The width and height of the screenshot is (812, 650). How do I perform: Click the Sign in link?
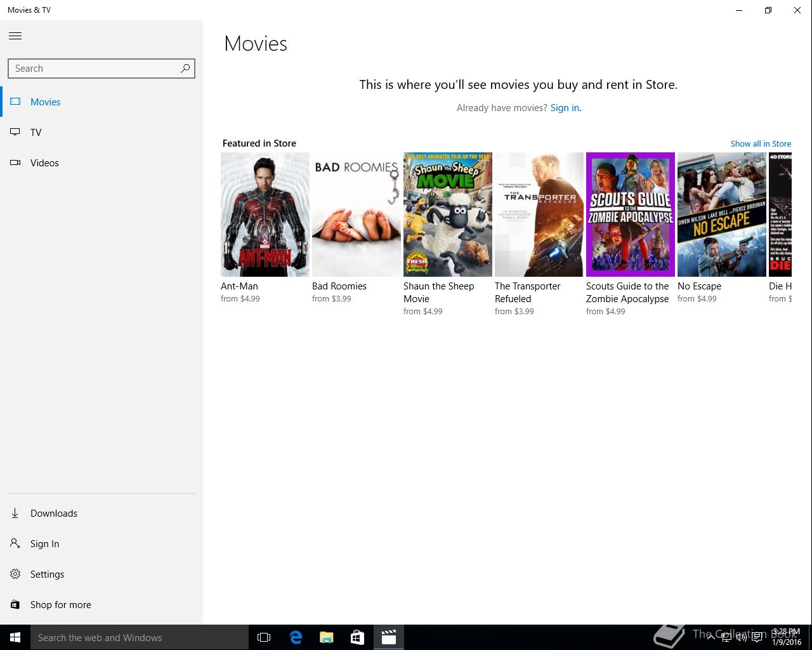[565, 108]
